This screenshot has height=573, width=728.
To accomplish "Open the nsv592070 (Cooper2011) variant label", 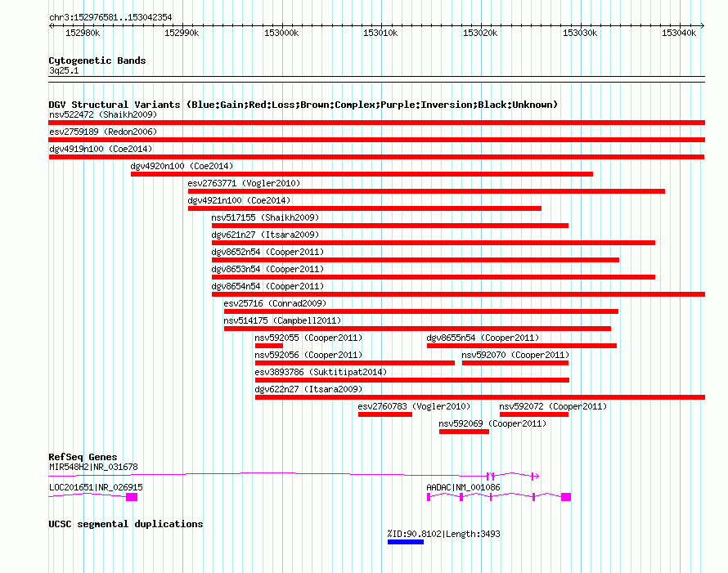I will (x=515, y=355).
